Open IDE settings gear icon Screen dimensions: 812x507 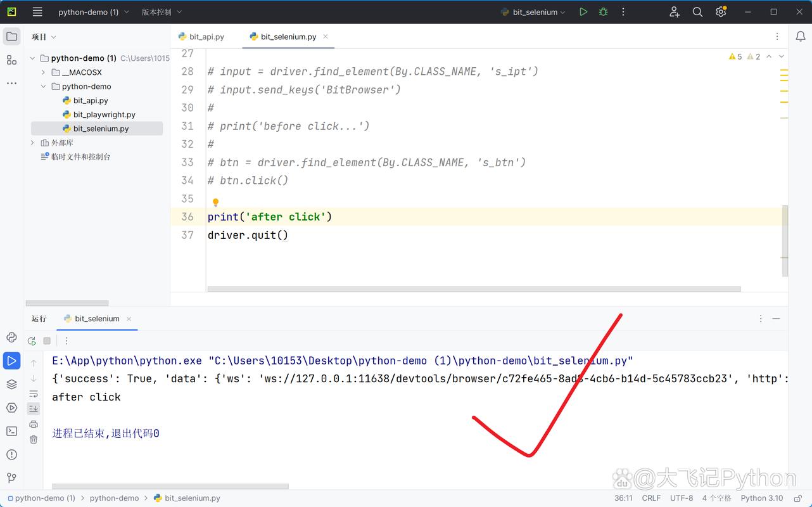720,12
